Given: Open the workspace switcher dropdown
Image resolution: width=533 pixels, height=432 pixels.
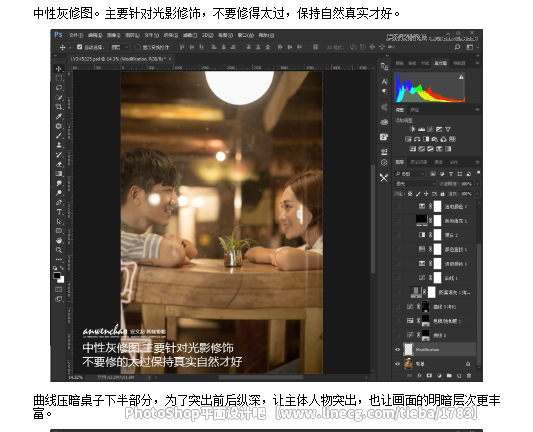Looking at the screenshot, I should tap(471, 47).
